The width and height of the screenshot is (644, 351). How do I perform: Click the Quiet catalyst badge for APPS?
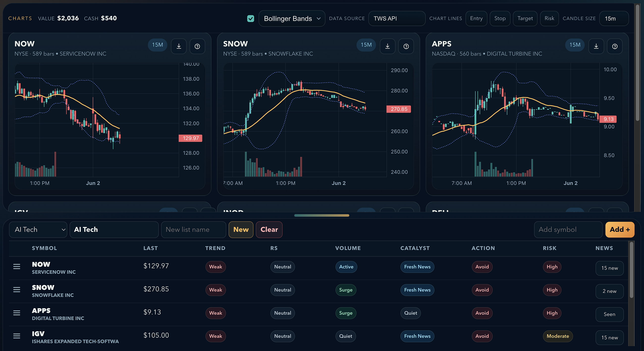(410, 313)
